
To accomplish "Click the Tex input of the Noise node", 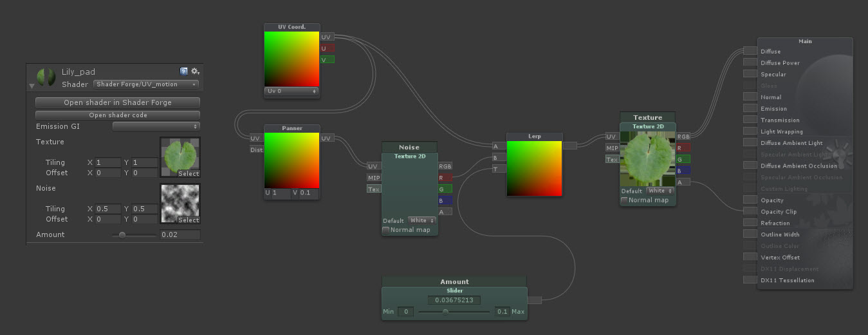I will (x=374, y=189).
